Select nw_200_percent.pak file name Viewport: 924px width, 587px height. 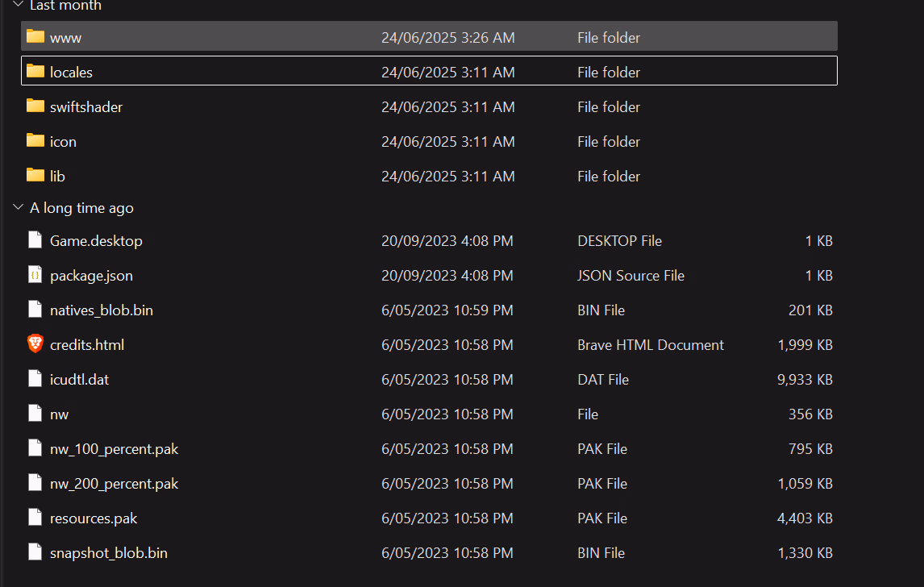pyautogui.click(x=114, y=484)
